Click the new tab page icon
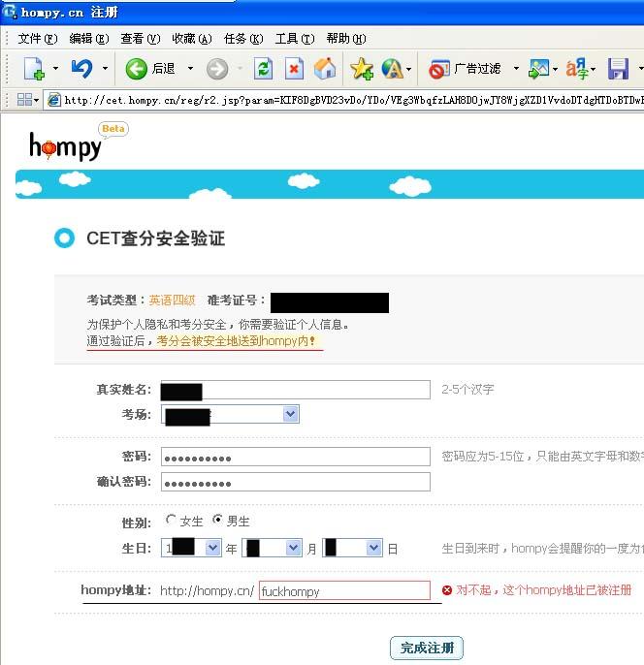644x665 pixels. 34,68
